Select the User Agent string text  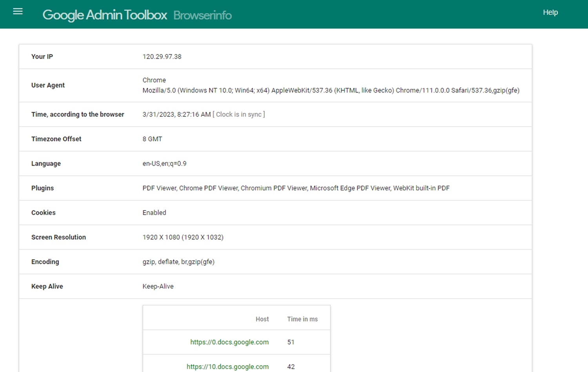click(x=331, y=90)
